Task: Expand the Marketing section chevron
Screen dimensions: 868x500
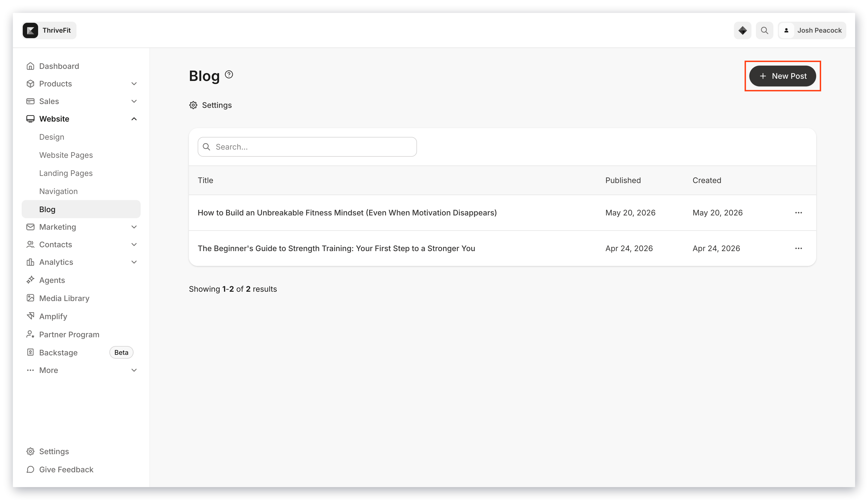Action: point(134,227)
